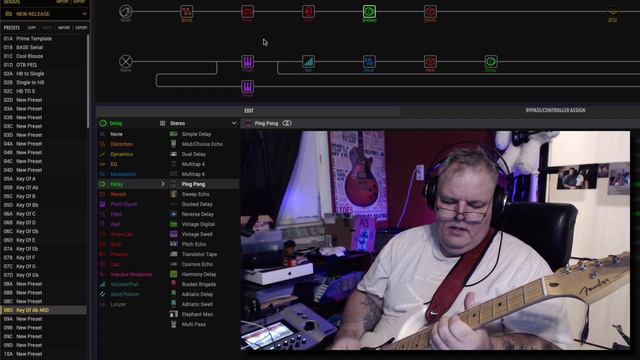640x360 pixels.
Task: Select the Send/Return category
Action: (124, 294)
